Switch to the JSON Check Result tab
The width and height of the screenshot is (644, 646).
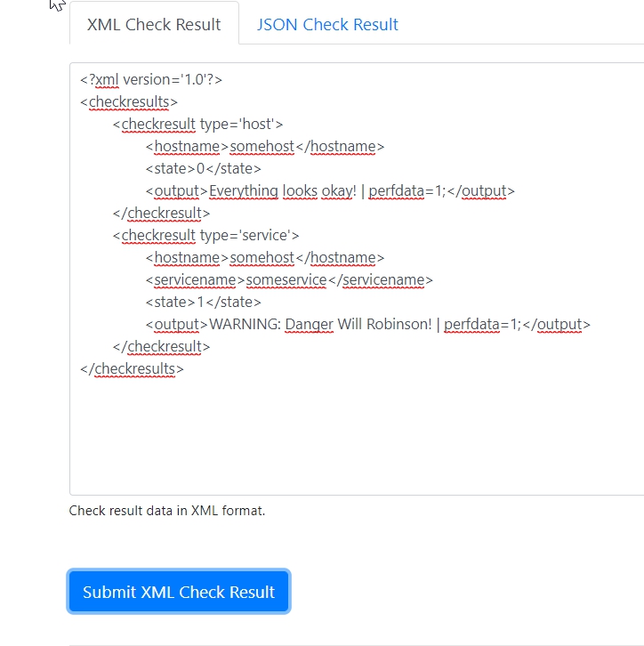click(327, 24)
